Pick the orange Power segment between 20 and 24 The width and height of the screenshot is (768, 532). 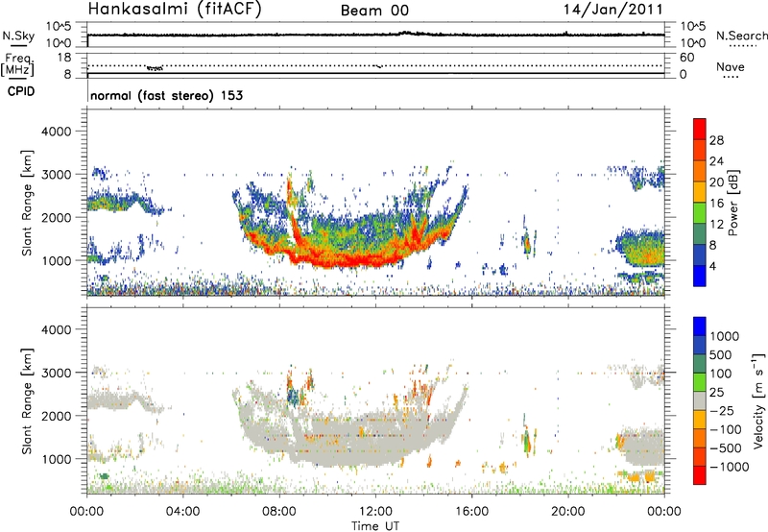[700, 171]
